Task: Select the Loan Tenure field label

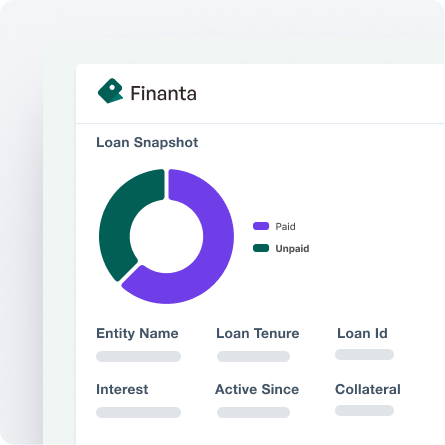Action: [x=258, y=333]
